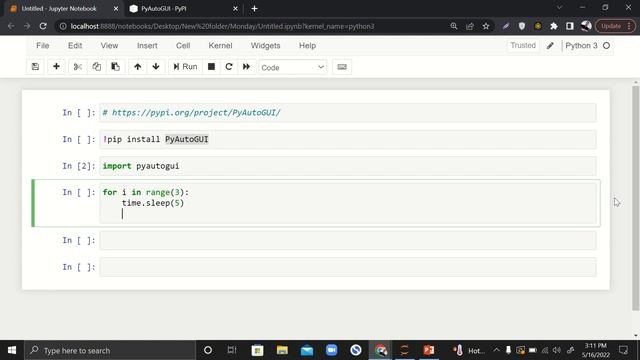
Task: Click the pip install PyAutoGUI cell
Action: [x=348, y=139]
